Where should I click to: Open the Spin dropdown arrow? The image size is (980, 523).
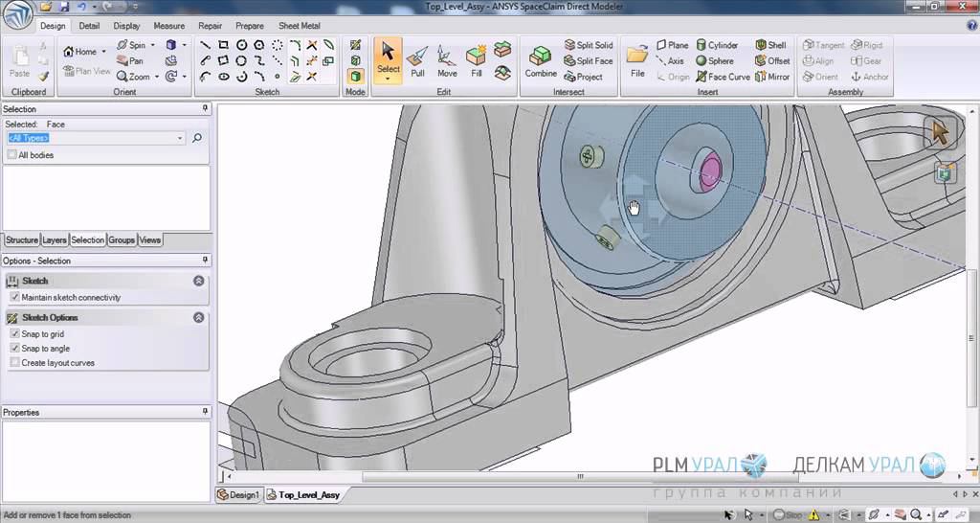coord(152,45)
